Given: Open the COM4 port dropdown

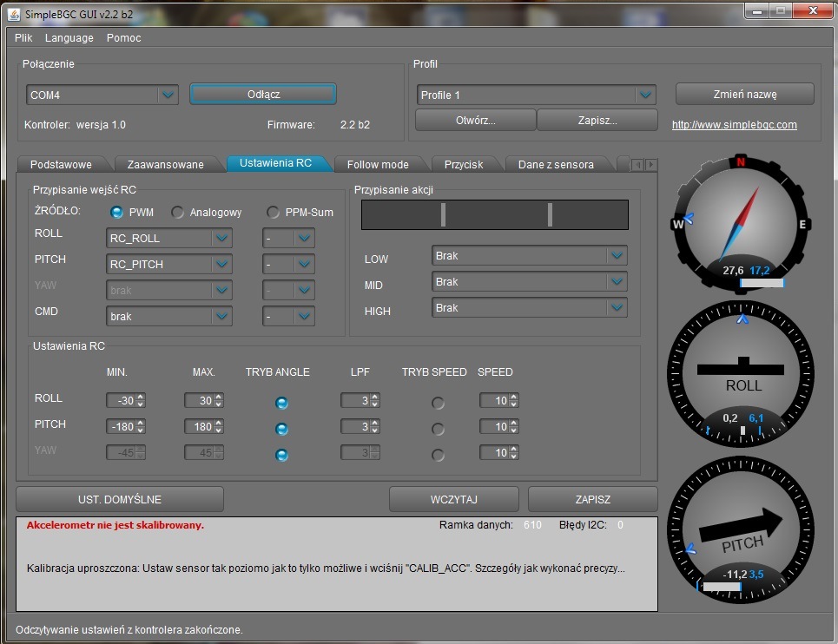Looking at the screenshot, I should click(167, 95).
